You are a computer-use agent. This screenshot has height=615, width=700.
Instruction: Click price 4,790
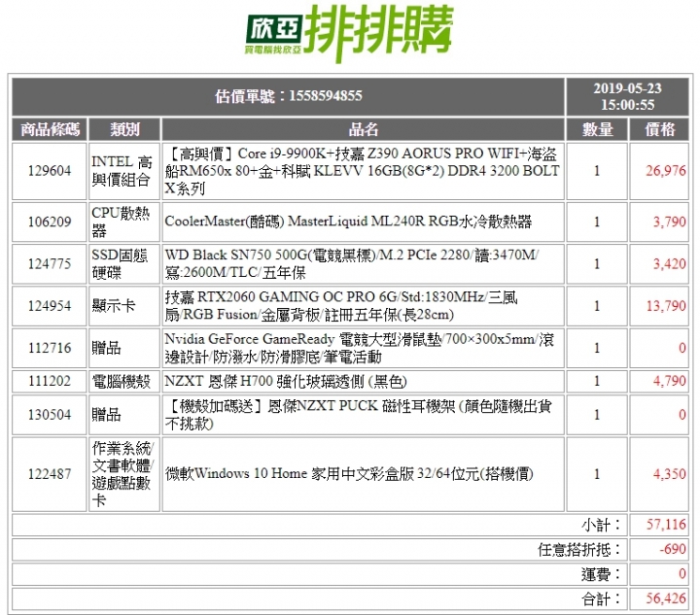[x=669, y=381]
